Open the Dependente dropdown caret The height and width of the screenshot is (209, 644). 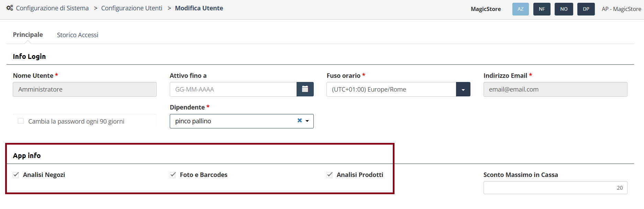click(307, 121)
